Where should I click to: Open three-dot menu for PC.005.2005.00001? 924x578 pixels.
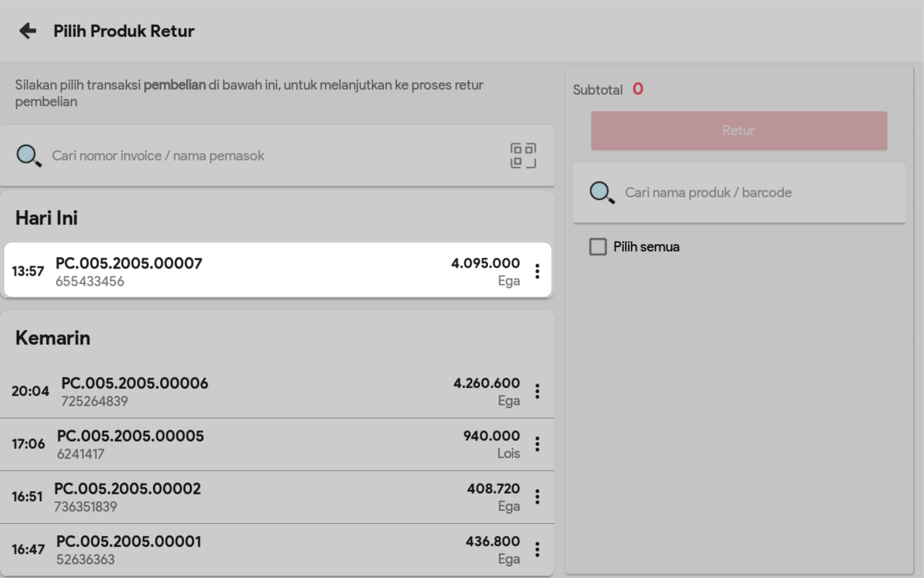click(x=537, y=549)
